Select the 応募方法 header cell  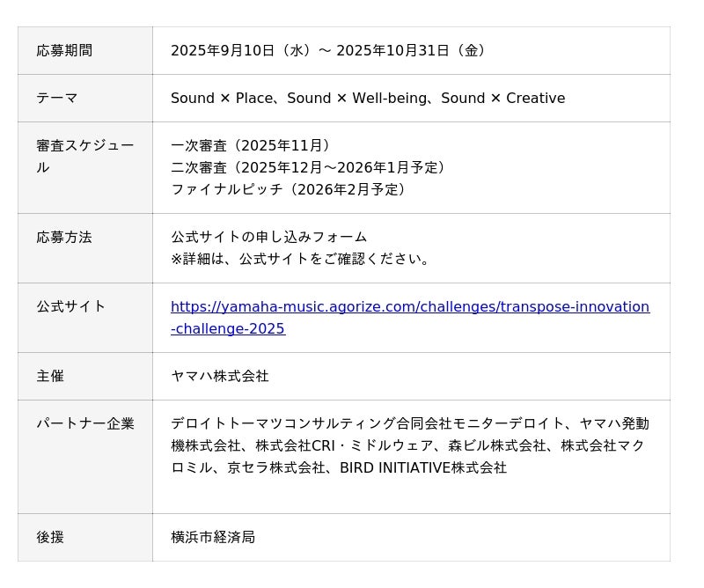pyautogui.click(x=64, y=238)
